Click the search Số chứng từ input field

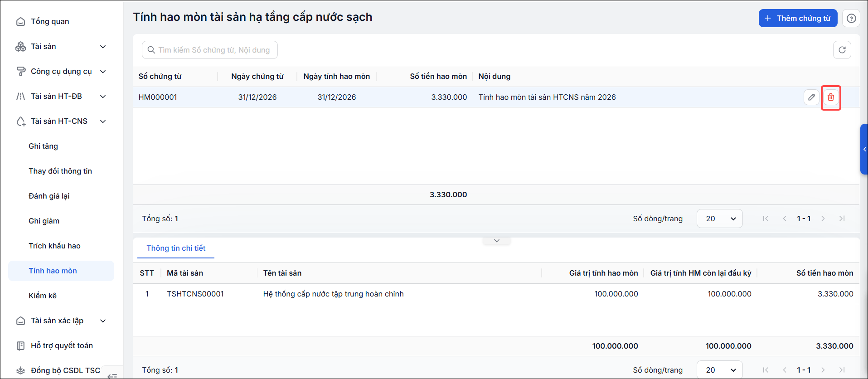pos(210,50)
